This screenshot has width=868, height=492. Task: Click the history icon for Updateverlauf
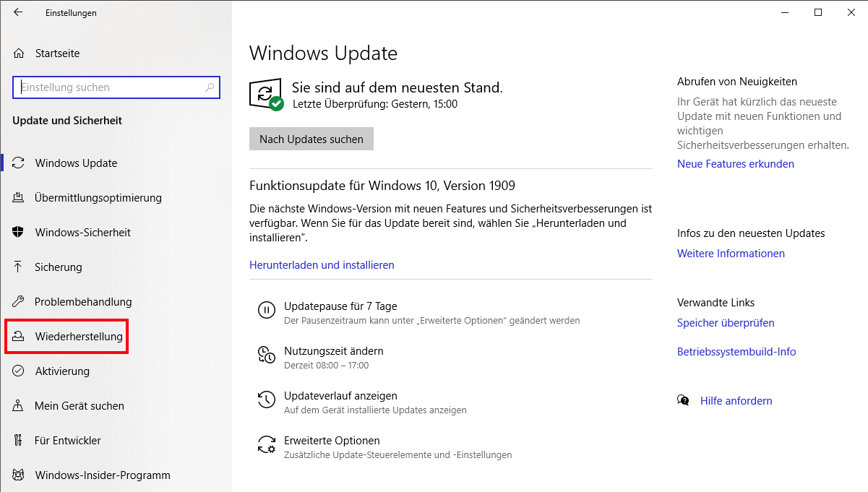[267, 400]
